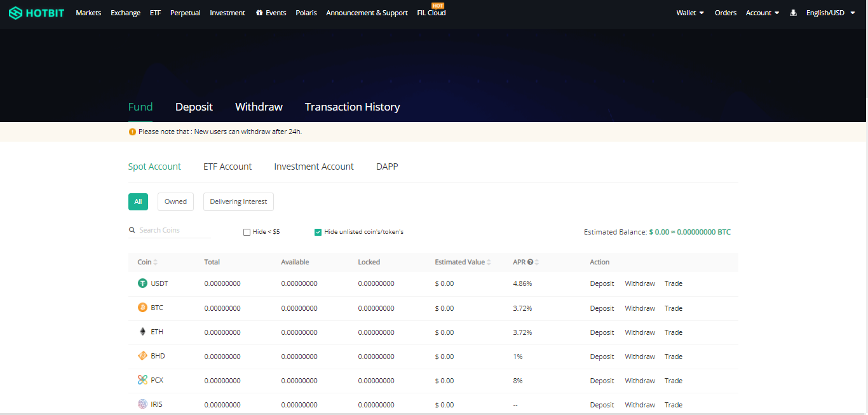Open the Investment menu item
Image resolution: width=868 pixels, height=415 pixels.
tap(227, 13)
